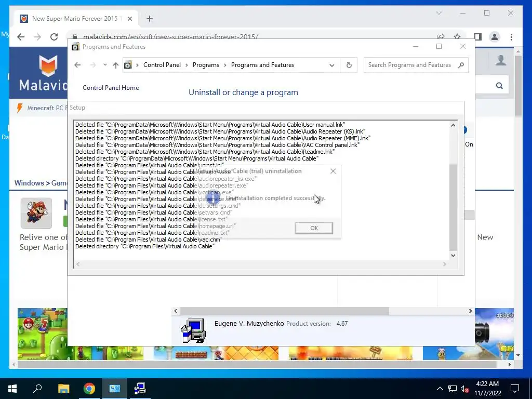Click the Windows breadcrumb on Malavida
Screen dimensions: 532x399
(x=29, y=183)
